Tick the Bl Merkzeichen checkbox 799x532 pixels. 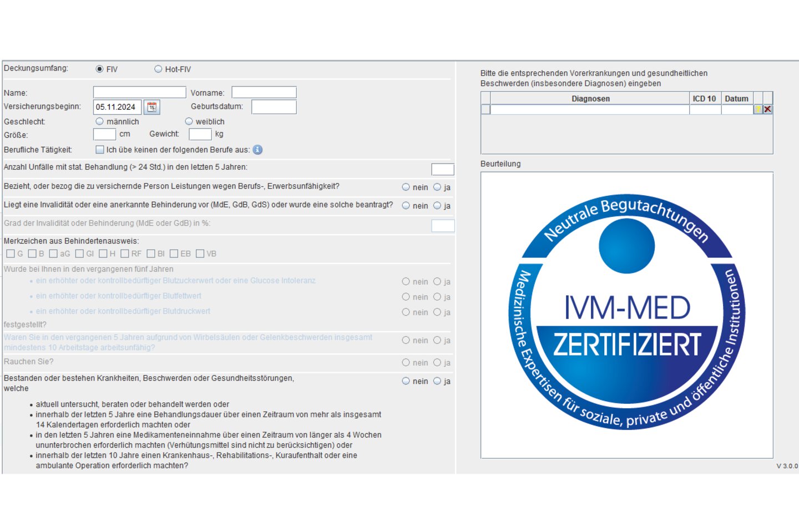coord(151,254)
